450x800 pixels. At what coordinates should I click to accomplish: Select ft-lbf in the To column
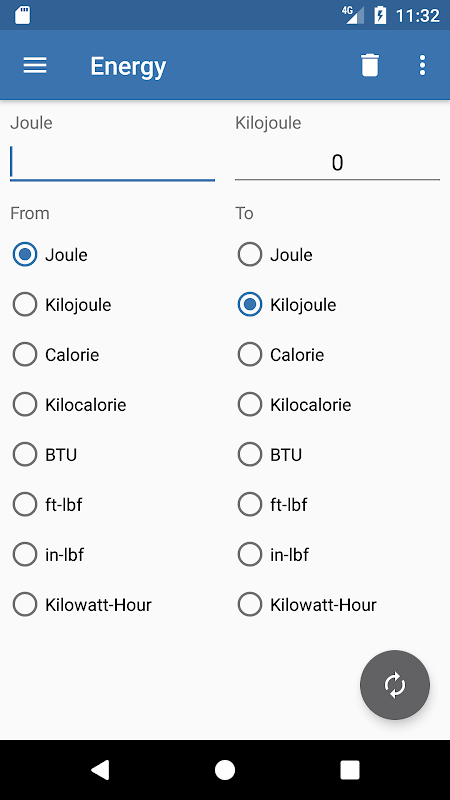coord(272,505)
